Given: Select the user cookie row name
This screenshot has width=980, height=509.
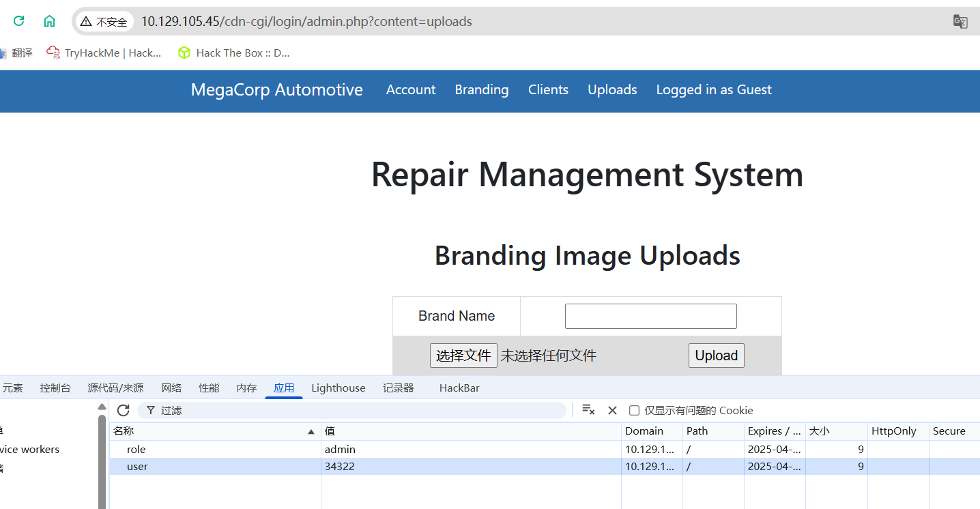Looking at the screenshot, I should [137, 467].
